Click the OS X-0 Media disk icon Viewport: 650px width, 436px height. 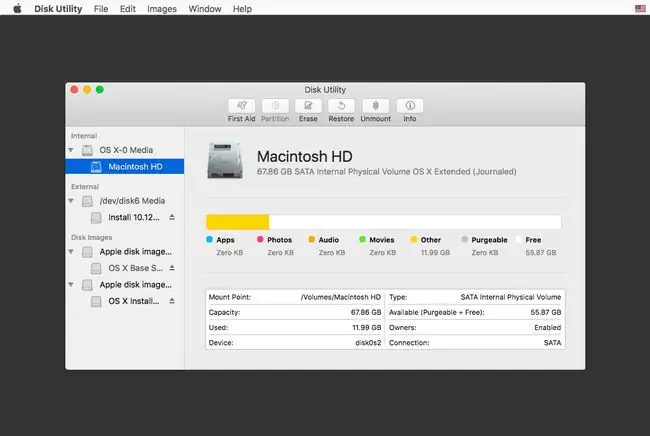pyautogui.click(x=87, y=150)
